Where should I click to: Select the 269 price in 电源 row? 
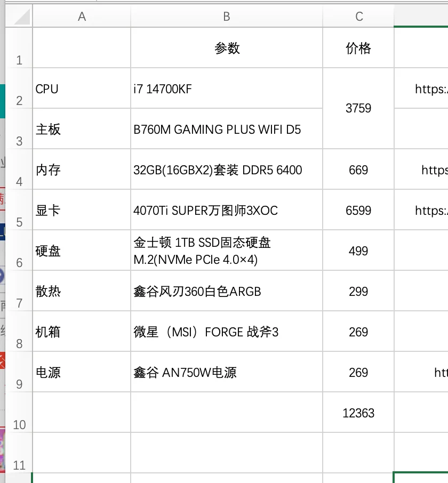[358, 372]
